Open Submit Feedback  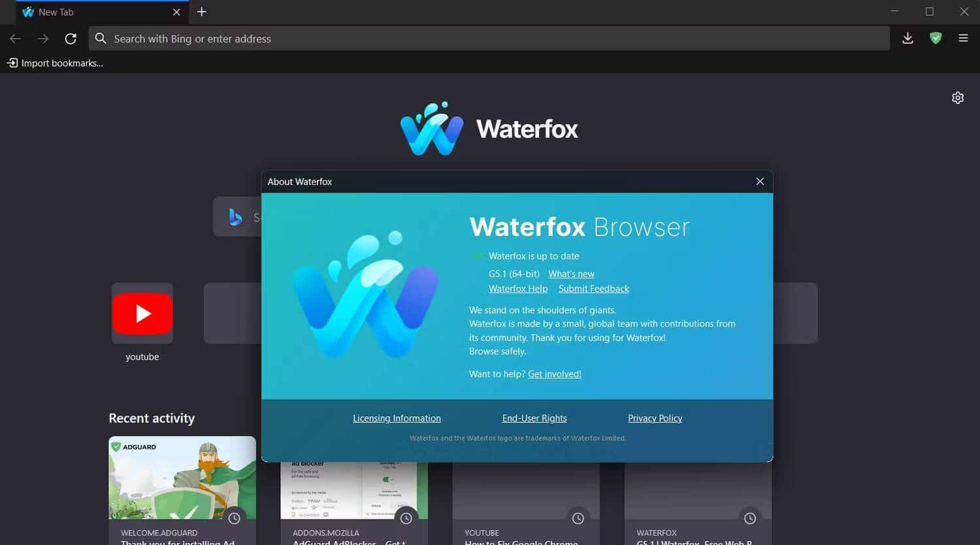pyautogui.click(x=593, y=288)
